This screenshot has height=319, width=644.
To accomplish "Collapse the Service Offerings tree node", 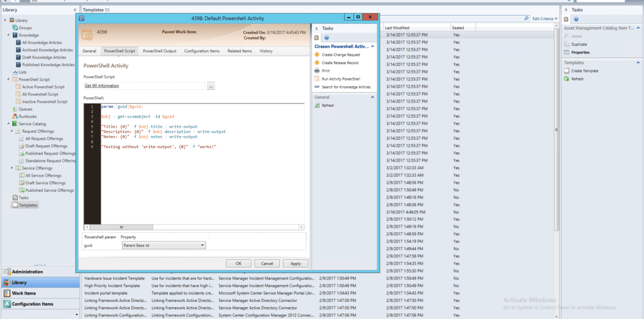I will point(12,168).
